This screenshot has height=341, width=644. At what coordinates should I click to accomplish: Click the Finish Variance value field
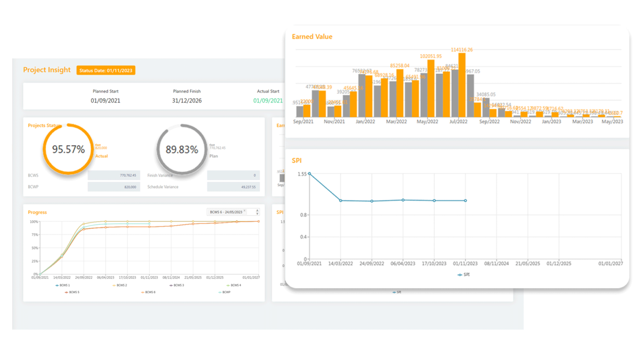[x=233, y=175]
